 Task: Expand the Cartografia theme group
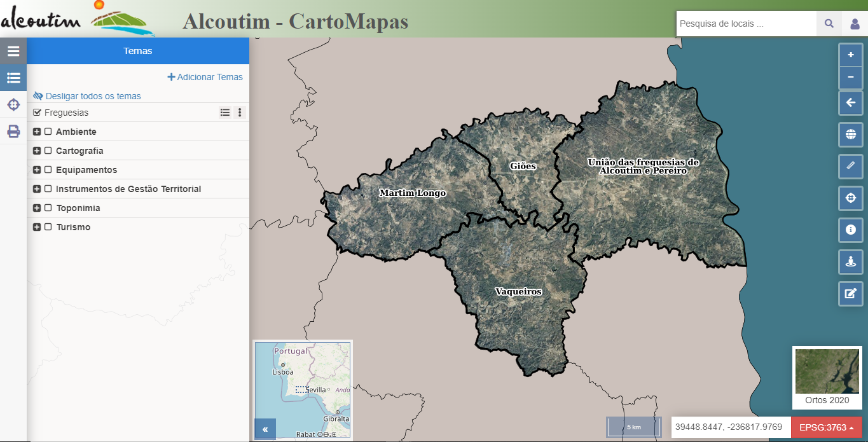37,151
